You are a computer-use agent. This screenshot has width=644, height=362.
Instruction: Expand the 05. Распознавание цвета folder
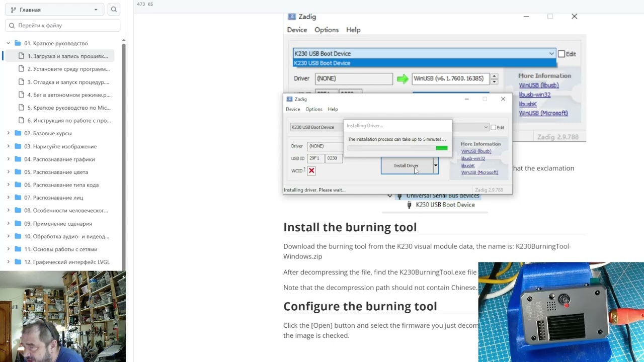click(8, 172)
